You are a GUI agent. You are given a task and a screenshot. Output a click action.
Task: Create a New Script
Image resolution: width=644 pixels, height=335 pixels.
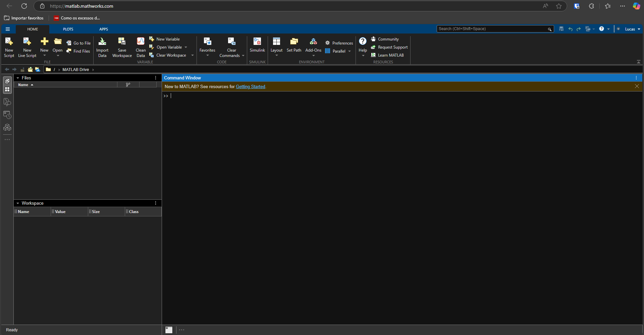pyautogui.click(x=9, y=47)
